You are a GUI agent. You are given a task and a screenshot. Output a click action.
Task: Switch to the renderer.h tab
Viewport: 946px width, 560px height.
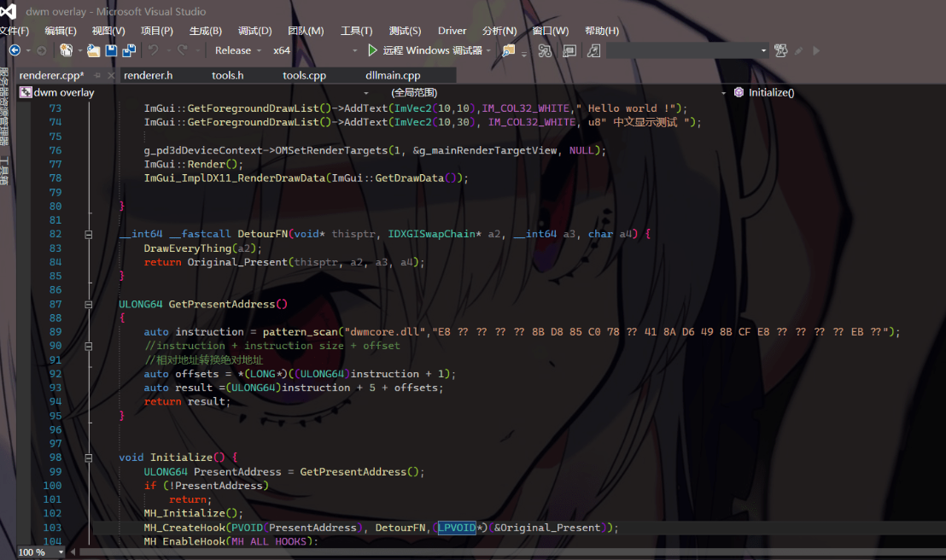click(x=149, y=75)
